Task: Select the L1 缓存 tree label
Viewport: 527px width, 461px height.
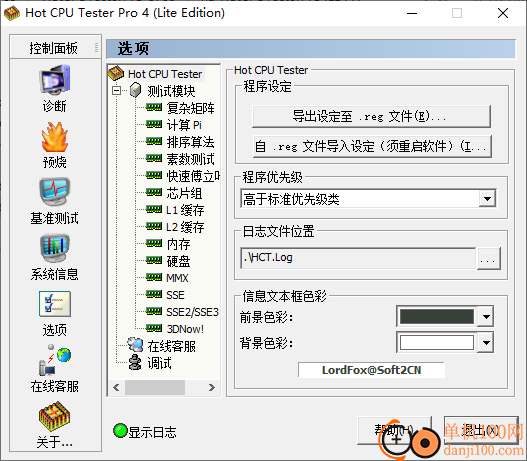Action: pyautogui.click(x=185, y=210)
